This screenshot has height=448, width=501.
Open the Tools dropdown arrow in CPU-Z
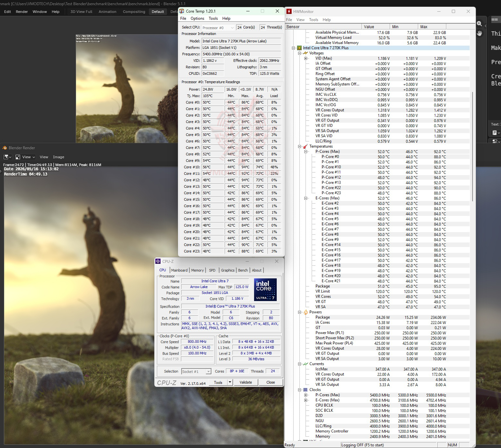(230, 382)
